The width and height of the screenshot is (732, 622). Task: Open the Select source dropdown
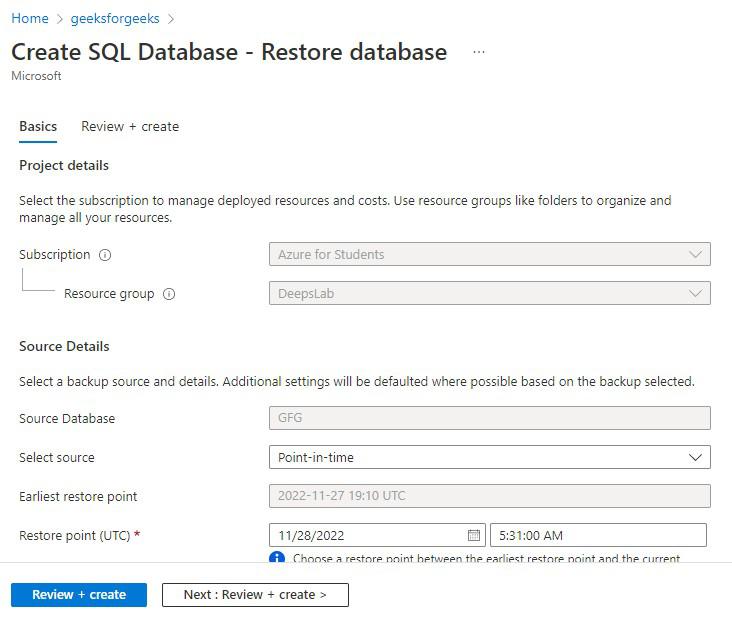(489, 457)
